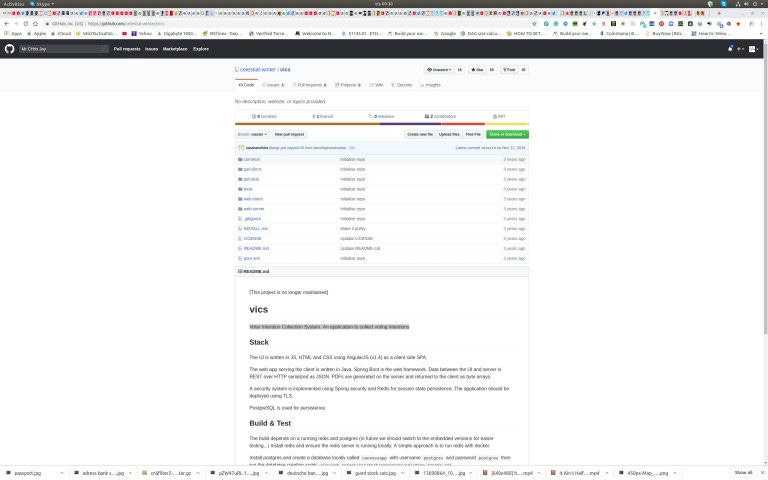
Task: Open 'Update LICENSE' commit message
Action: 356,239
